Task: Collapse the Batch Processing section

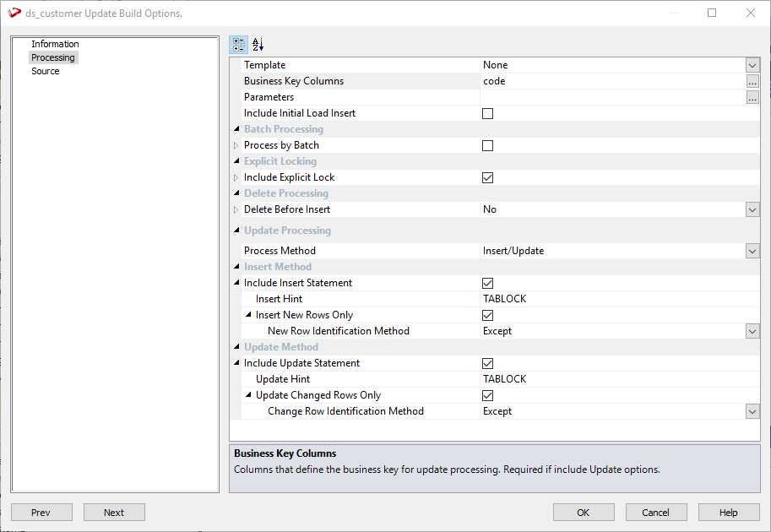Action: click(x=236, y=129)
